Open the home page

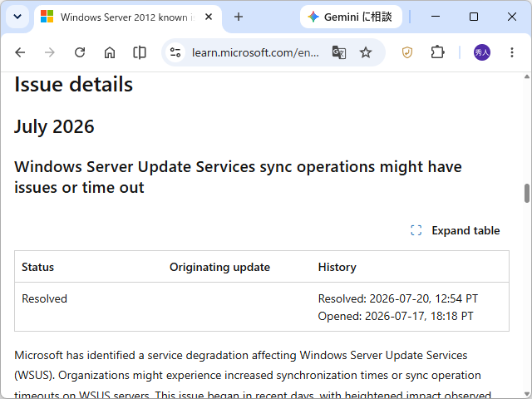click(110, 52)
